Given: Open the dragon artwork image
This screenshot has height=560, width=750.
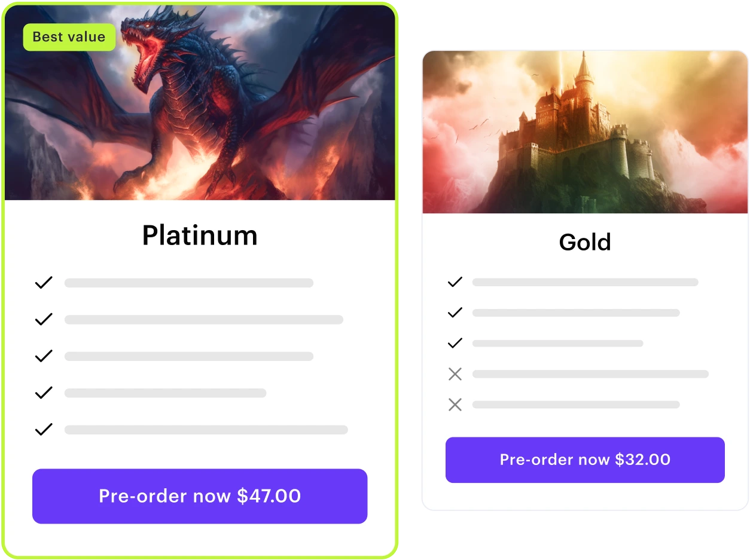Looking at the screenshot, I should (200, 103).
